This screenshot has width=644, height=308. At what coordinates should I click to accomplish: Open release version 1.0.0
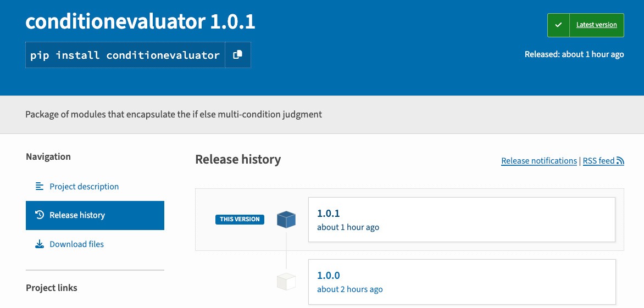329,276
